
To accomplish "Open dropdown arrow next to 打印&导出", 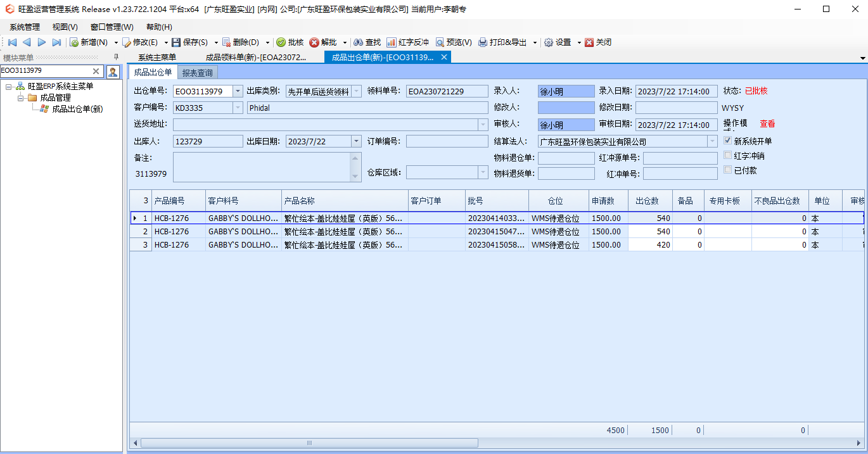I will click(x=535, y=42).
